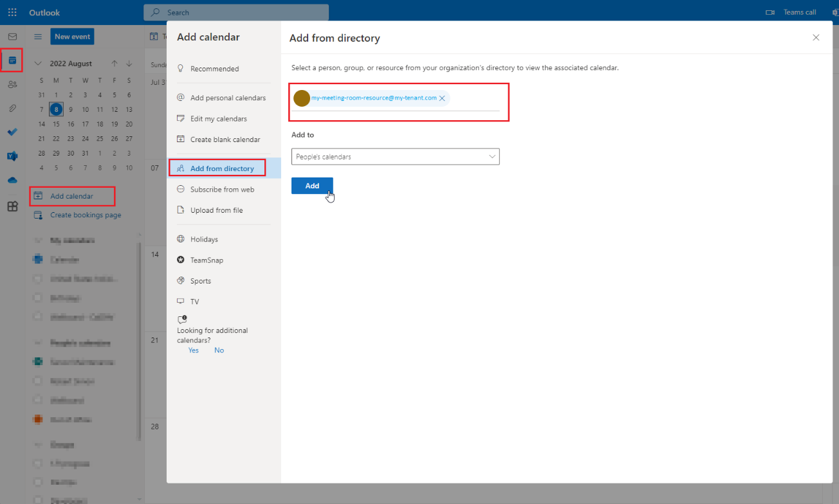Open the OneDrive cloud icon

[x=12, y=181]
